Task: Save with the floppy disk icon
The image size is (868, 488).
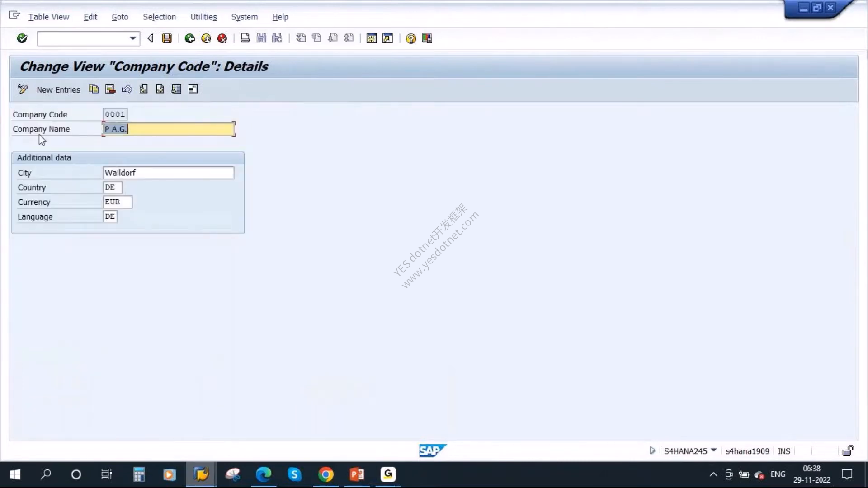Action: click(x=167, y=38)
